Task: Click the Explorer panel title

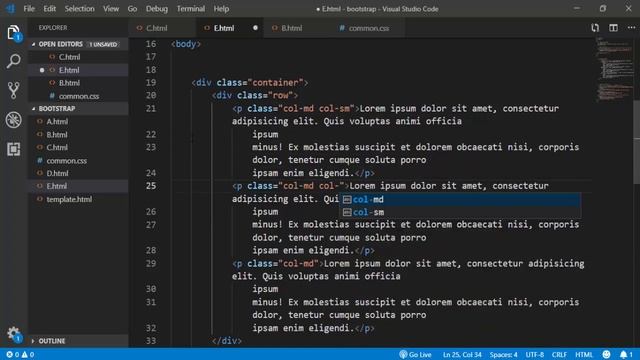Action: 53,28
